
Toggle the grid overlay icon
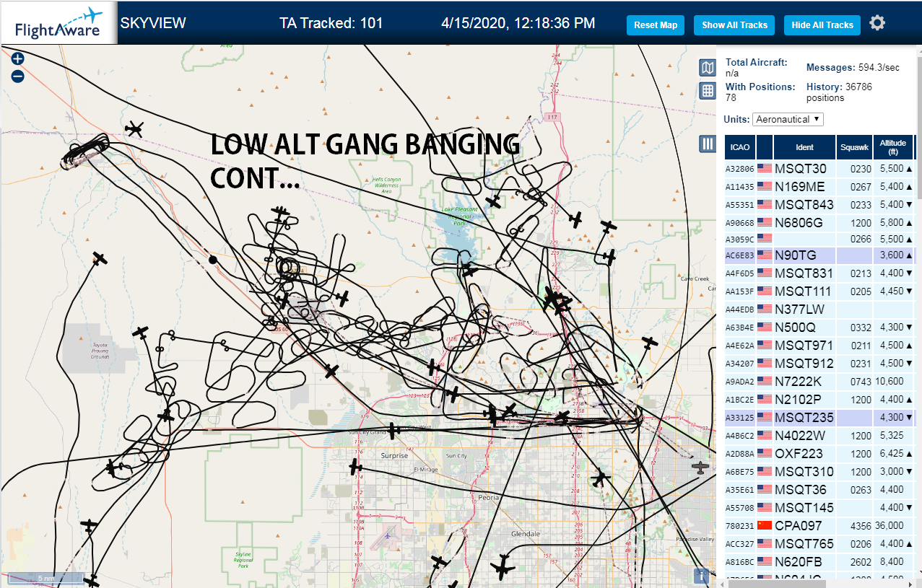click(708, 91)
